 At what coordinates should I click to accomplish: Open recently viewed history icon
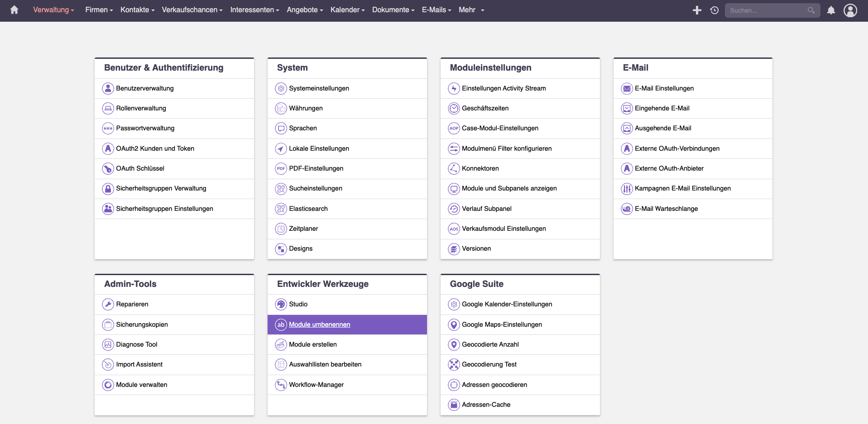tap(715, 10)
